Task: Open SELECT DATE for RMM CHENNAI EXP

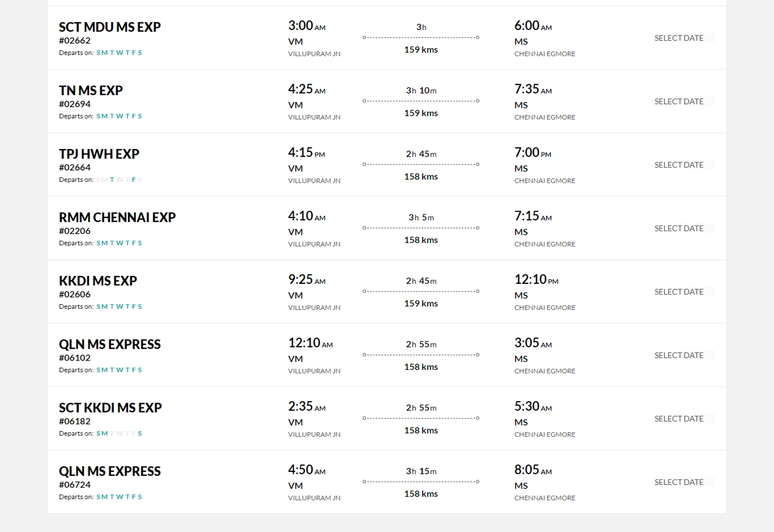Action: tap(679, 228)
